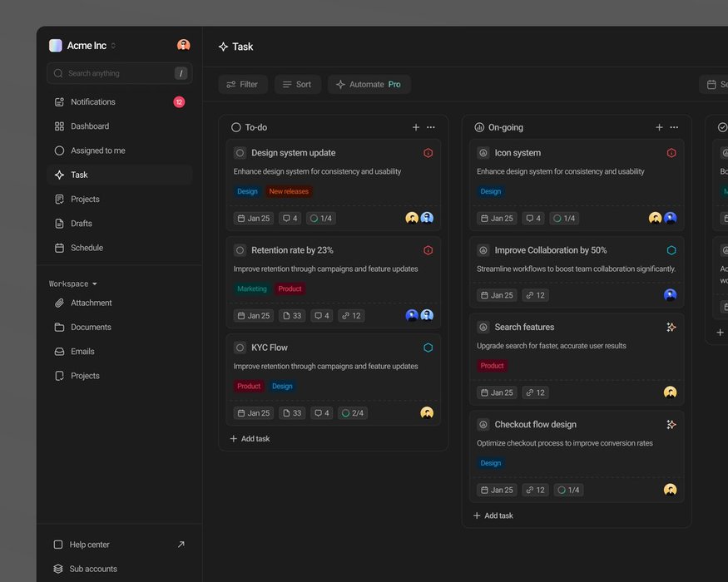Click the sparkle icon on Search features card

click(x=671, y=328)
